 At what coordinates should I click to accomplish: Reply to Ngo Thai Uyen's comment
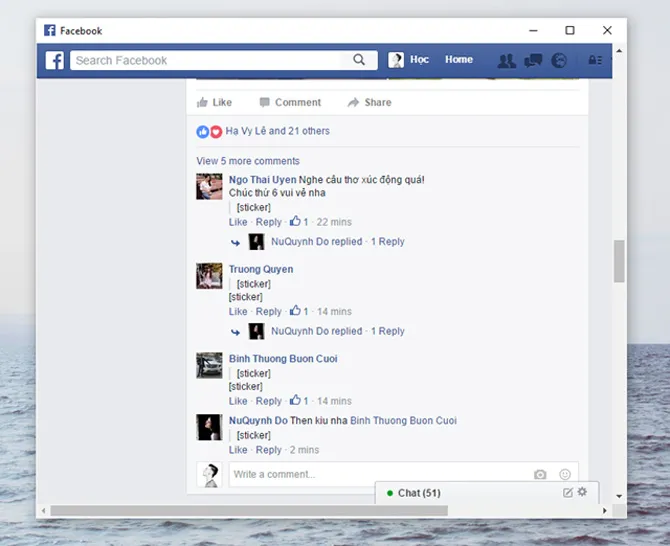click(x=268, y=222)
